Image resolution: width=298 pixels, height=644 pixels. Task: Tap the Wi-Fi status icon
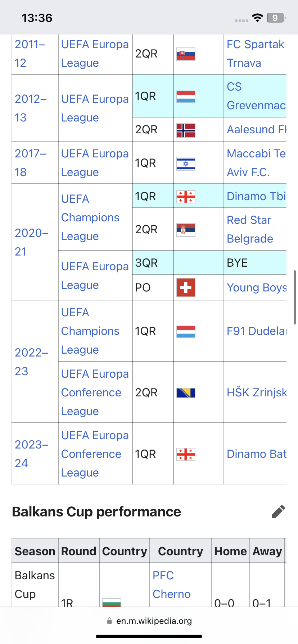point(257,18)
